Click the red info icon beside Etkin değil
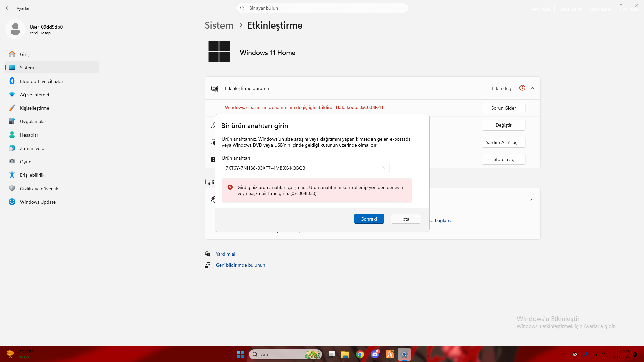 click(x=522, y=88)
